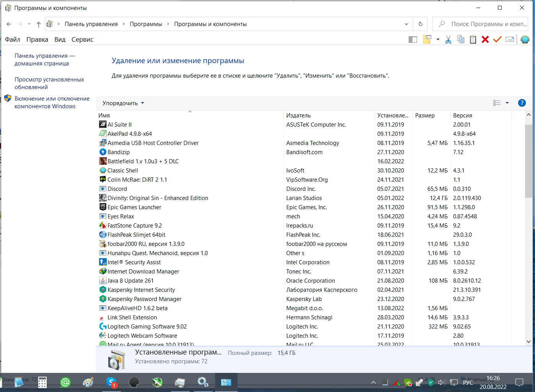Open Skype from the taskbar
The image size is (535, 392).
(x=111, y=382)
